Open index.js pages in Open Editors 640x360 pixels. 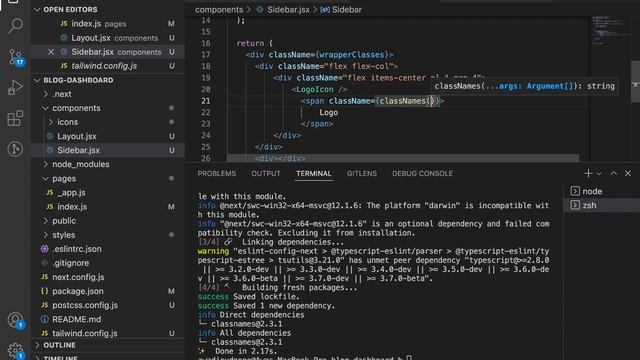tap(108, 24)
